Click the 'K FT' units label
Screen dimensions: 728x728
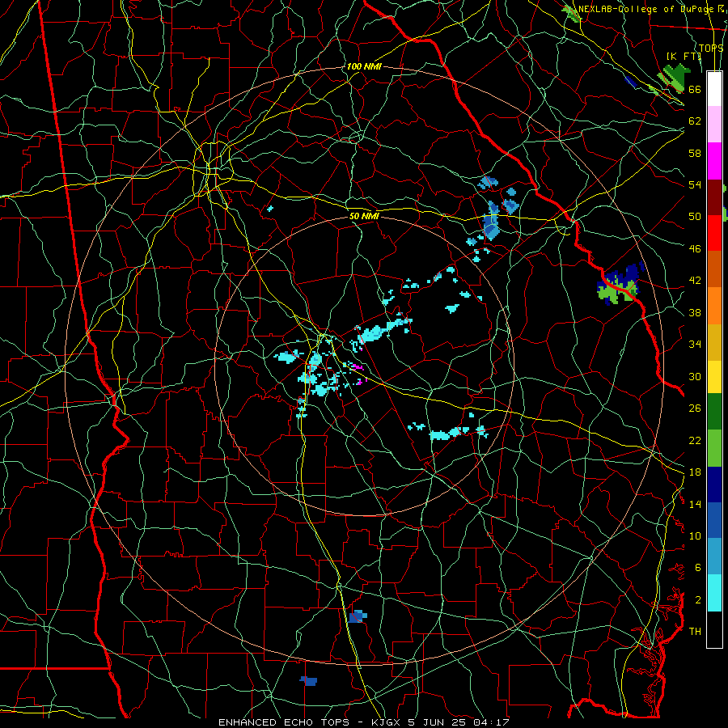pos(684,56)
